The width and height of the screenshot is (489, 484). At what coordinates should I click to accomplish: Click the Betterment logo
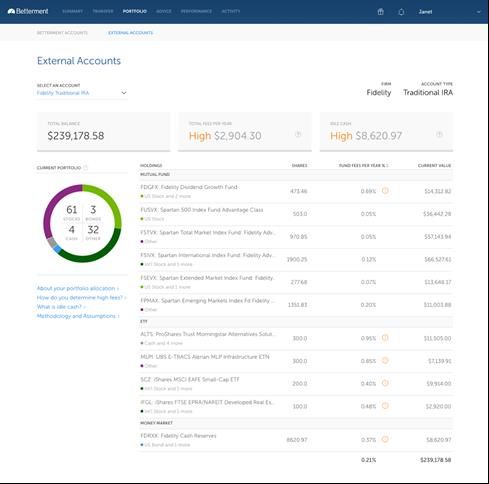click(28, 11)
